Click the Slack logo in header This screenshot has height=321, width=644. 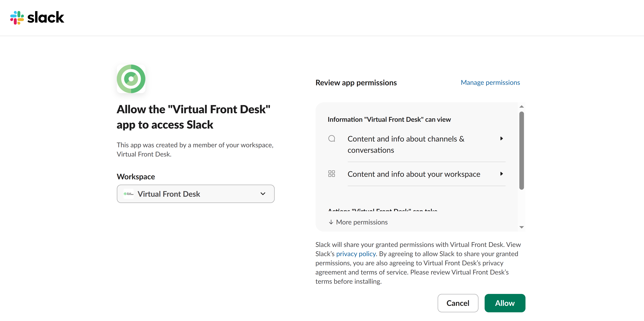click(x=37, y=18)
